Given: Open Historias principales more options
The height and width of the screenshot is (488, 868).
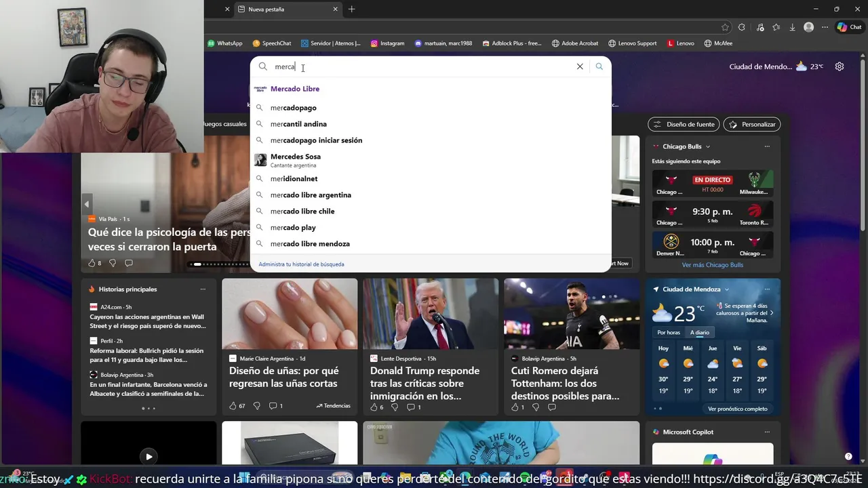Looking at the screenshot, I should coord(203,289).
